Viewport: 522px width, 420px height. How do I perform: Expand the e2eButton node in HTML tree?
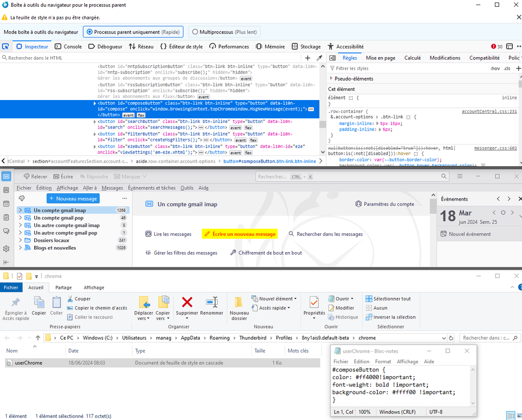(95, 146)
